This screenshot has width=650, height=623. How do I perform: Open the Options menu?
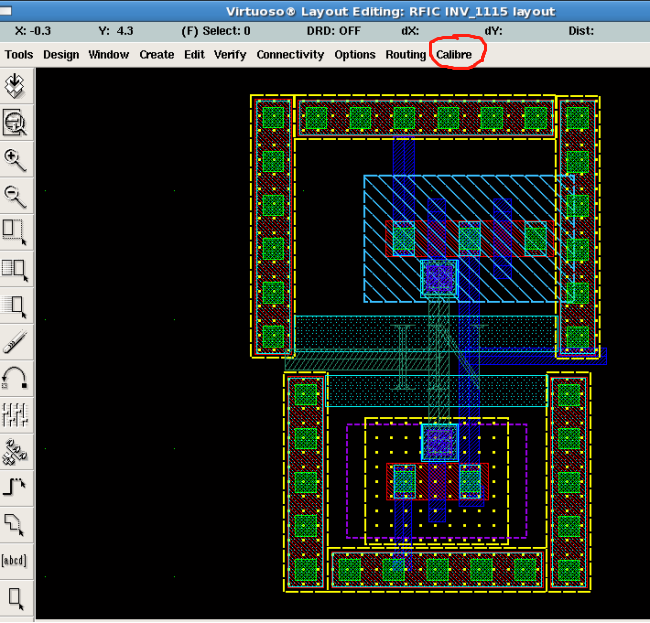pyautogui.click(x=355, y=55)
